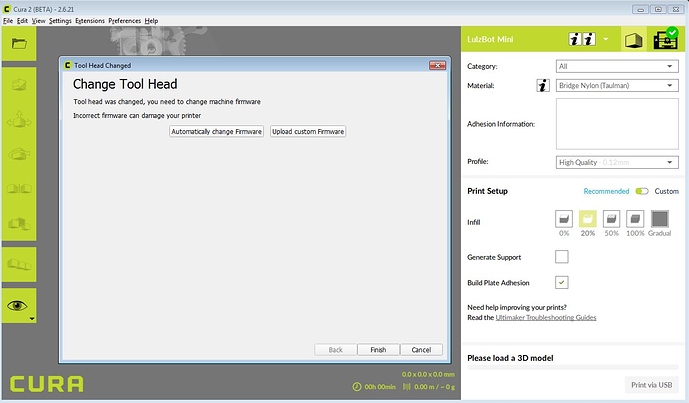Open the View menu
The width and height of the screenshot is (689, 403).
pyautogui.click(x=38, y=21)
